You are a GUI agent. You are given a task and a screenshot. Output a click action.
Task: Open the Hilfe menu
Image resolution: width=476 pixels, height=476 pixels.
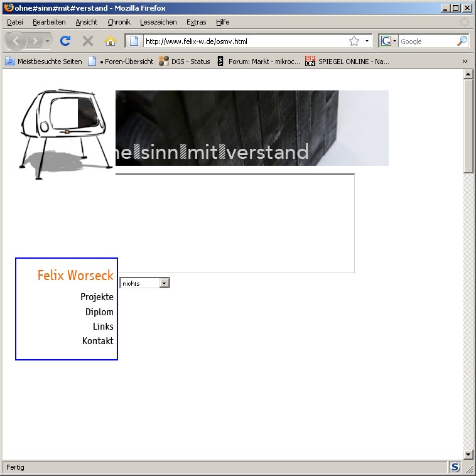click(x=222, y=22)
